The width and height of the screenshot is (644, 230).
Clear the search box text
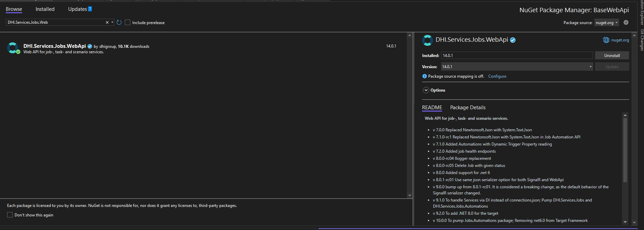click(x=107, y=22)
